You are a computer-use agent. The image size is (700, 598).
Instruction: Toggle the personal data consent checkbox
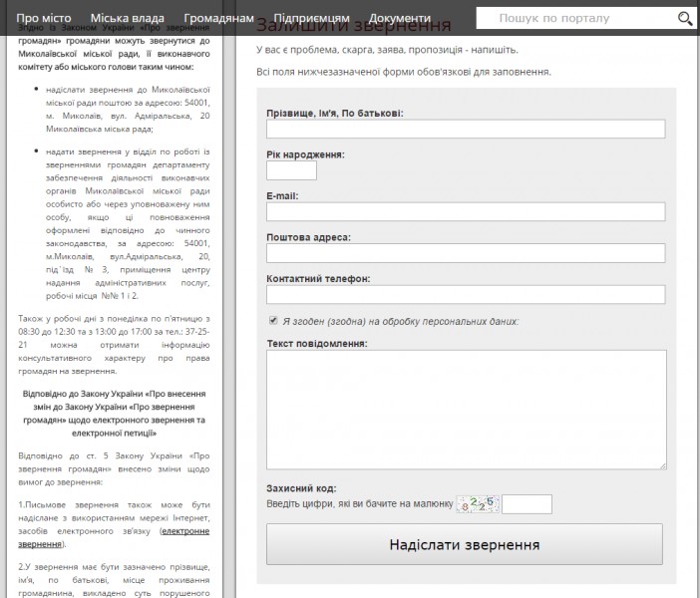click(x=273, y=321)
